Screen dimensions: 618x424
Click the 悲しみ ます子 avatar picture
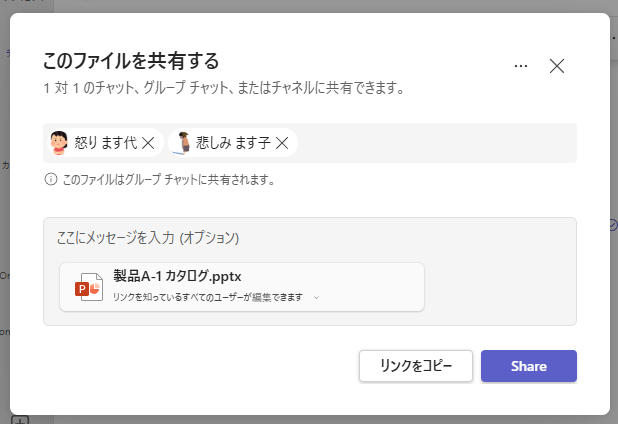point(182,143)
